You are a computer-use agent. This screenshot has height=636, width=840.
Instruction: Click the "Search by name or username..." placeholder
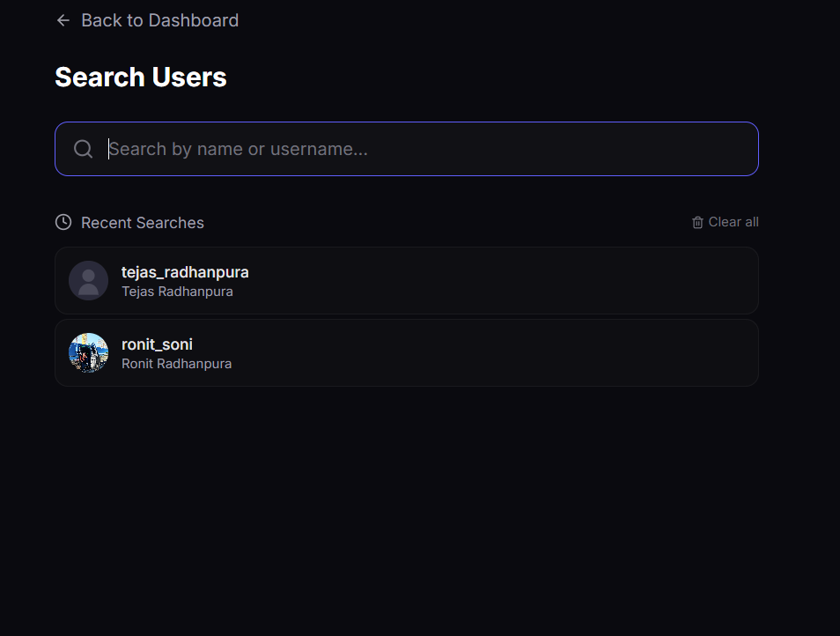[x=238, y=149]
